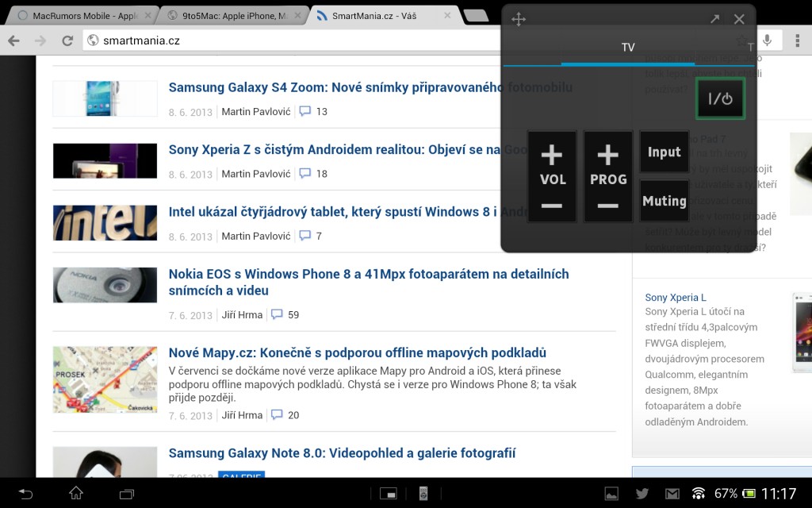Click the browser forward arrow
The width and height of the screenshot is (812, 508).
[40, 40]
